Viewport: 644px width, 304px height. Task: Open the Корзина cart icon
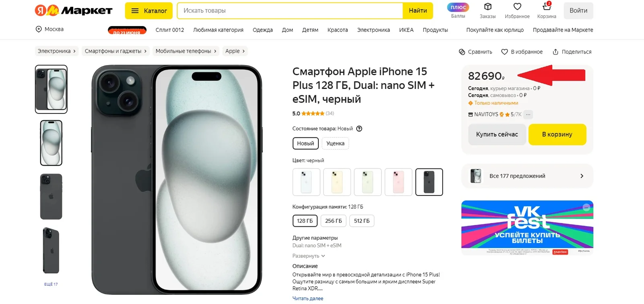[546, 7]
